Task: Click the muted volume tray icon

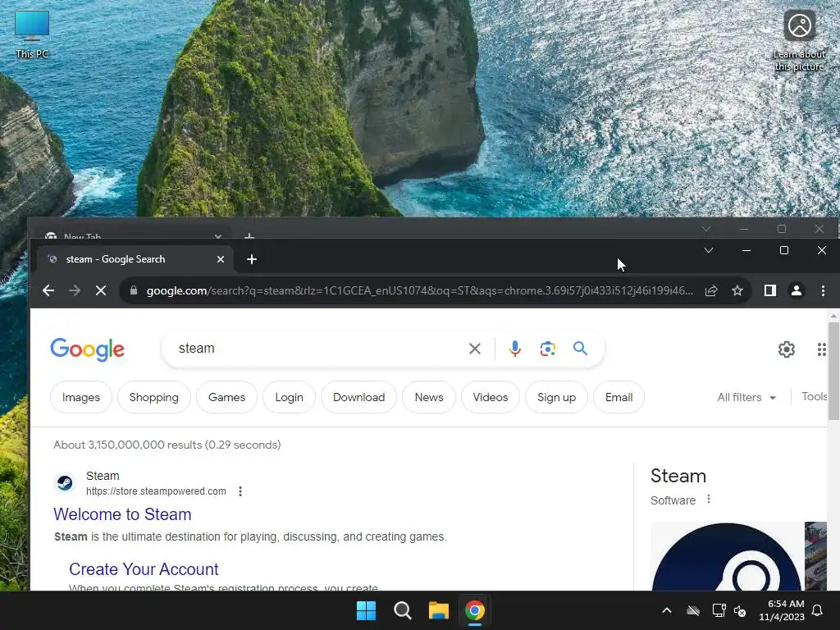Action: (740, 610)
